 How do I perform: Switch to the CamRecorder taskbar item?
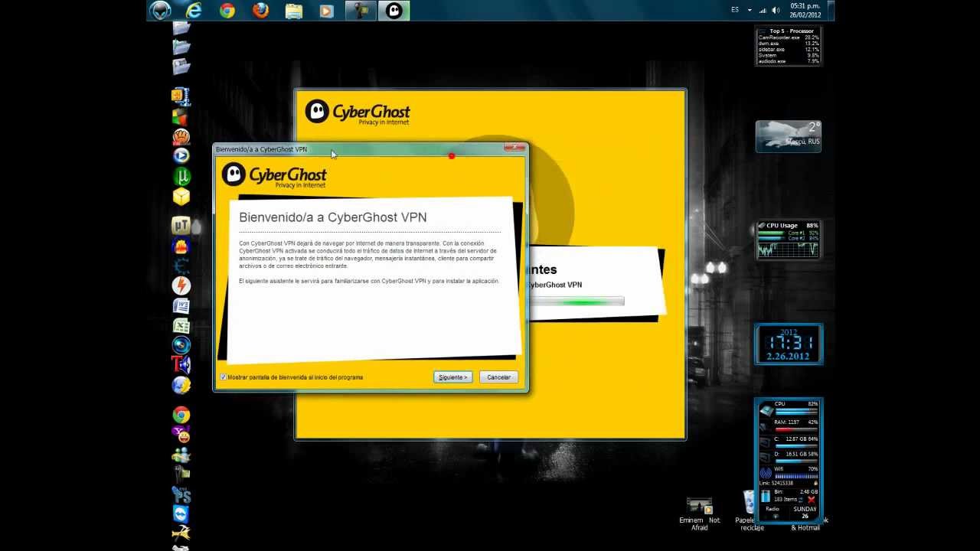coord(361,10)
